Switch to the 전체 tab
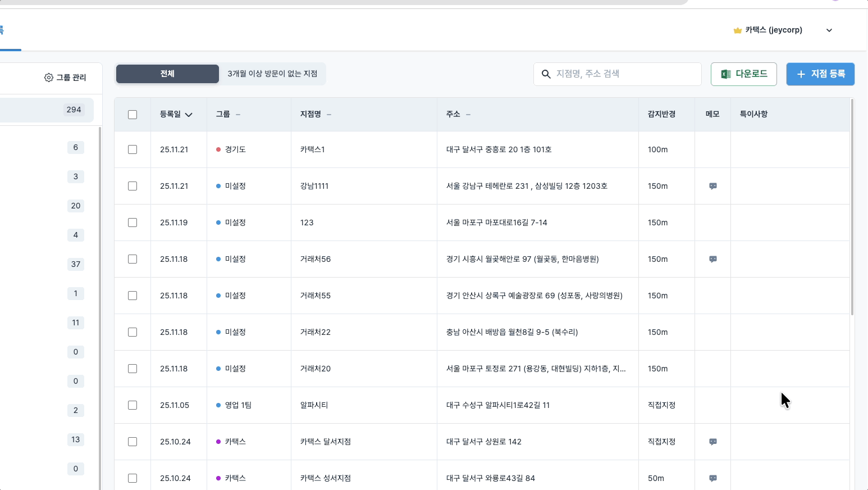The image size is (868, 490). (x=167, y=74)
